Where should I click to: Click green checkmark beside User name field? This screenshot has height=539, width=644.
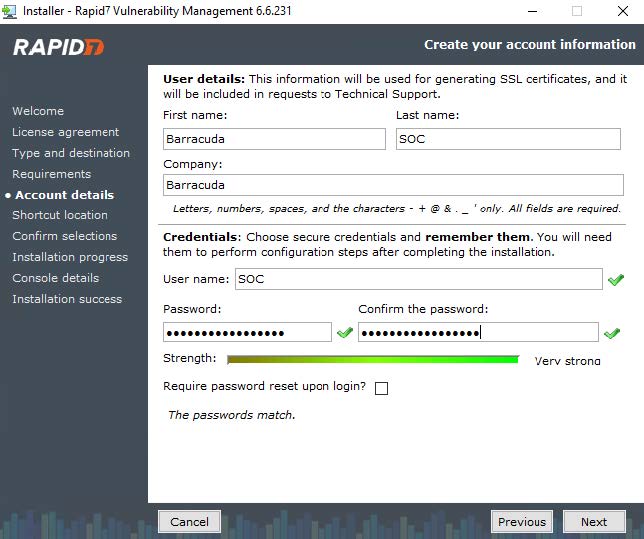tap(616, 280)
